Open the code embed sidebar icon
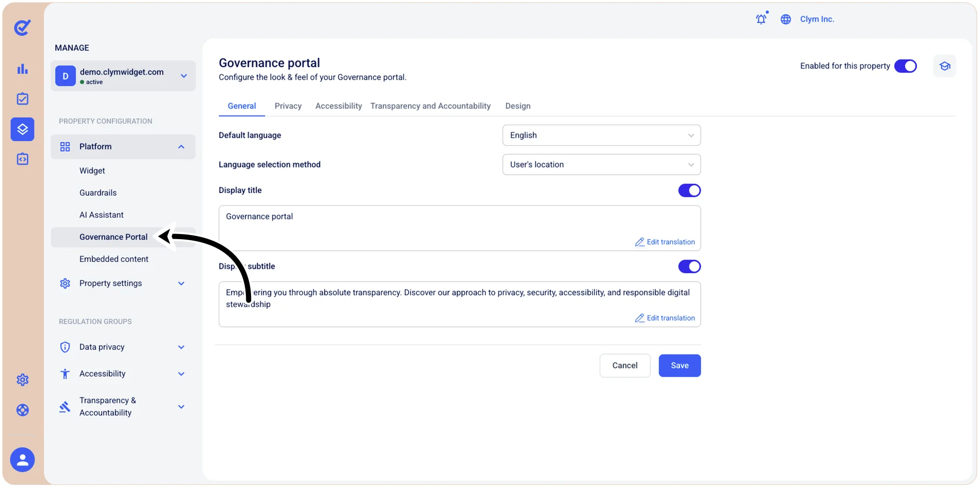Image resolution: width=980 pixels, height=488 pixels. click(x=22, y=159)
